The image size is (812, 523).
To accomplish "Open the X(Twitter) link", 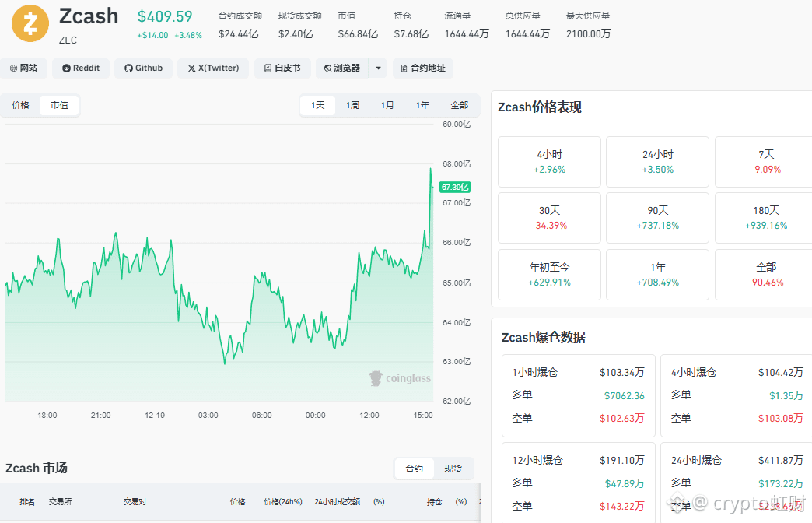I will click(213, 68).
